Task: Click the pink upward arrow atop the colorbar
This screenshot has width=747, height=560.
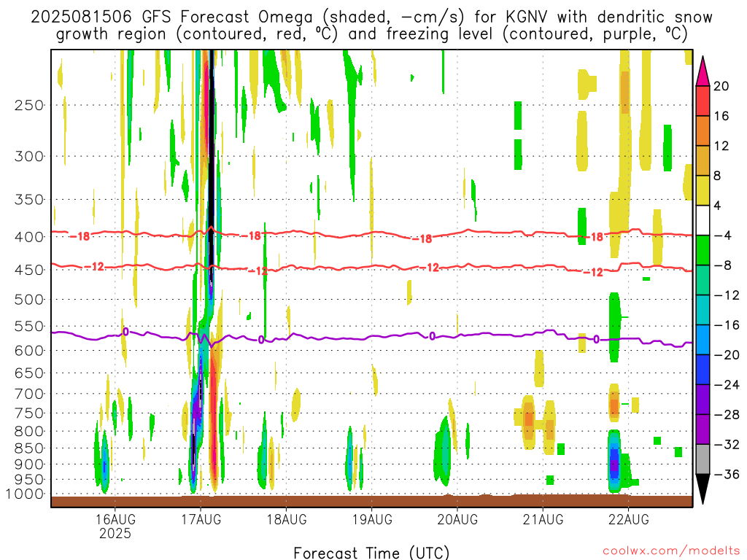Action: click(703, 71)
